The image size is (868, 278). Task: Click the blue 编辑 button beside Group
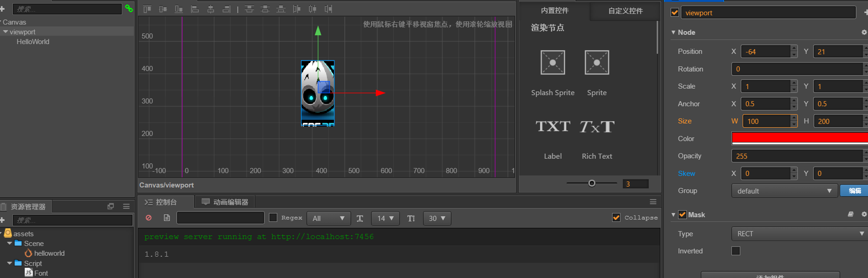(x=855, y=191)
